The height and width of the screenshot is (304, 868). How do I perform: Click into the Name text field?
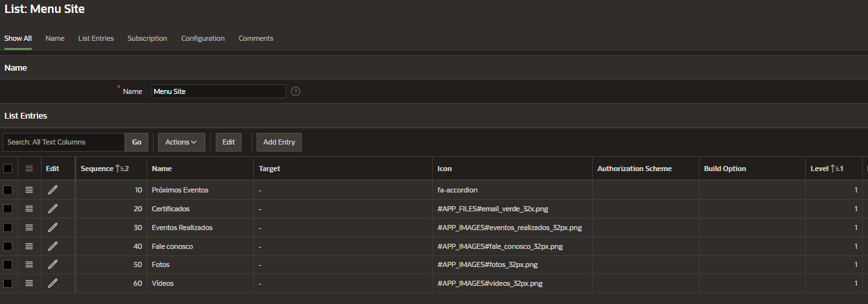pyautogui.click(x=218, y=91)
